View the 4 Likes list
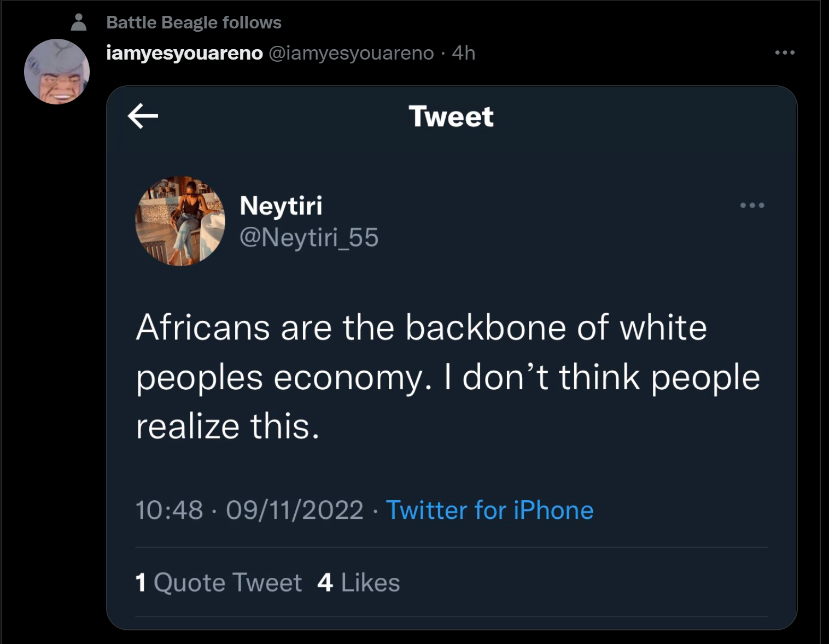Image resolution: width=829 pixels, height=644 pixels. 359,582
